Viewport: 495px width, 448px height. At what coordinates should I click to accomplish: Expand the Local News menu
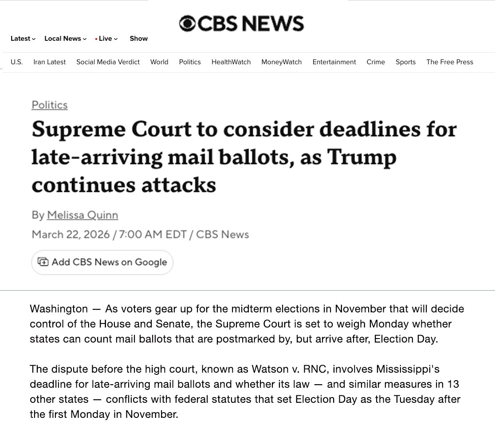point(63,39)
